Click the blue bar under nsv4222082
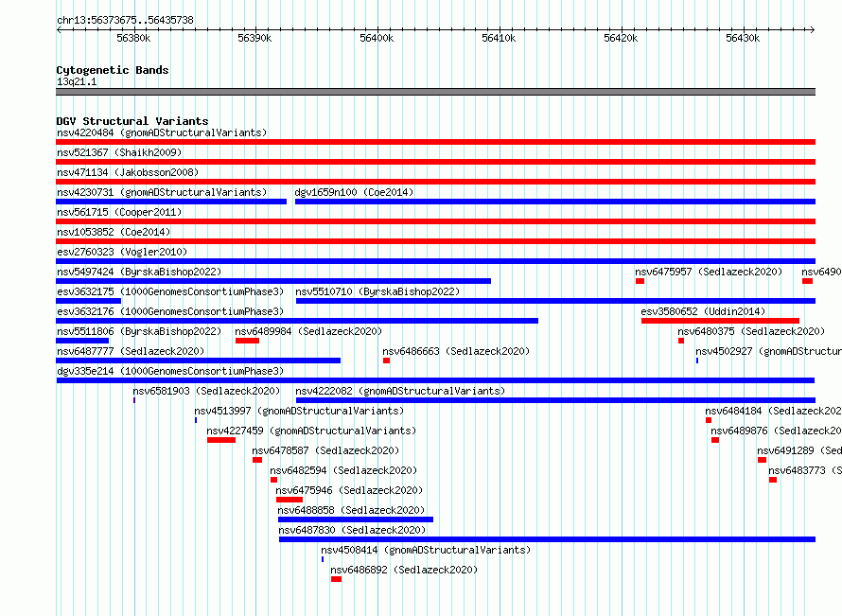842x616 pixels. 555,400
